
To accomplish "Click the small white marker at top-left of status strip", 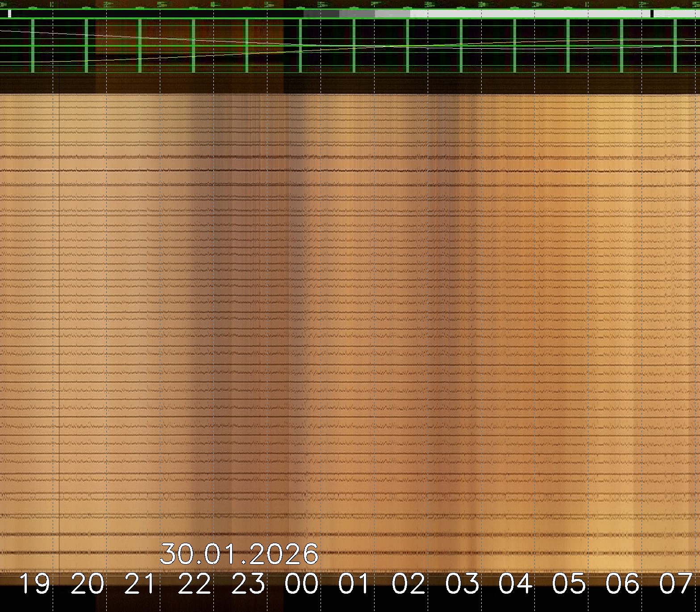I will (9, 14).
